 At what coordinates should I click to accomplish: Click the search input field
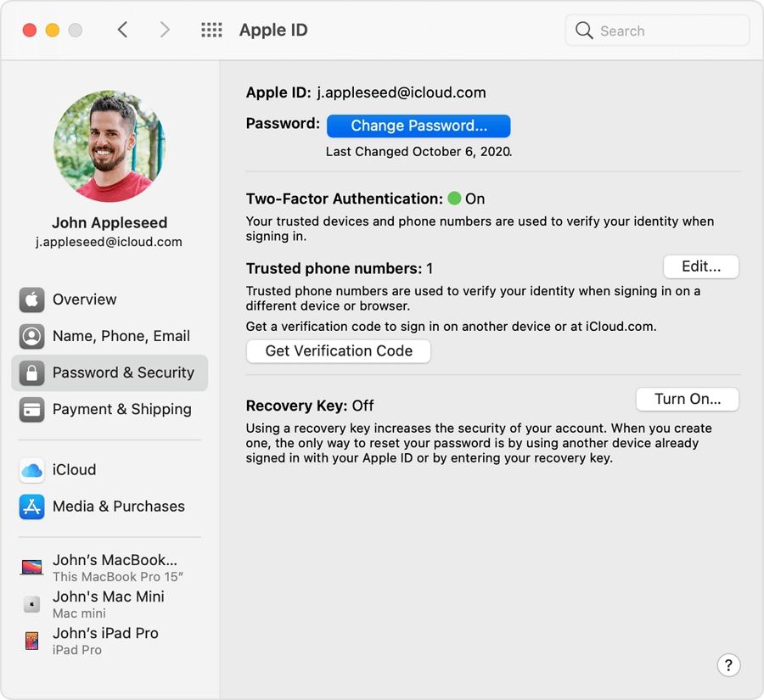[x=656, y=30]
